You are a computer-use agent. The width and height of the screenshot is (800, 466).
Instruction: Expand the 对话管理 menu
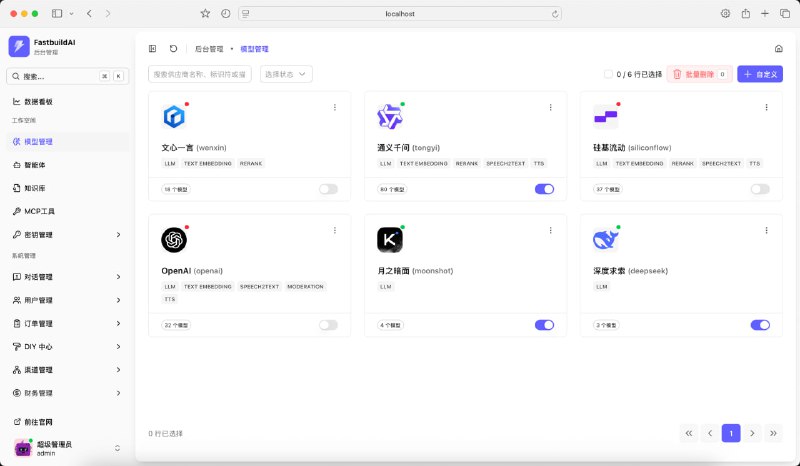pyautogui.click(x=67, y=277)
